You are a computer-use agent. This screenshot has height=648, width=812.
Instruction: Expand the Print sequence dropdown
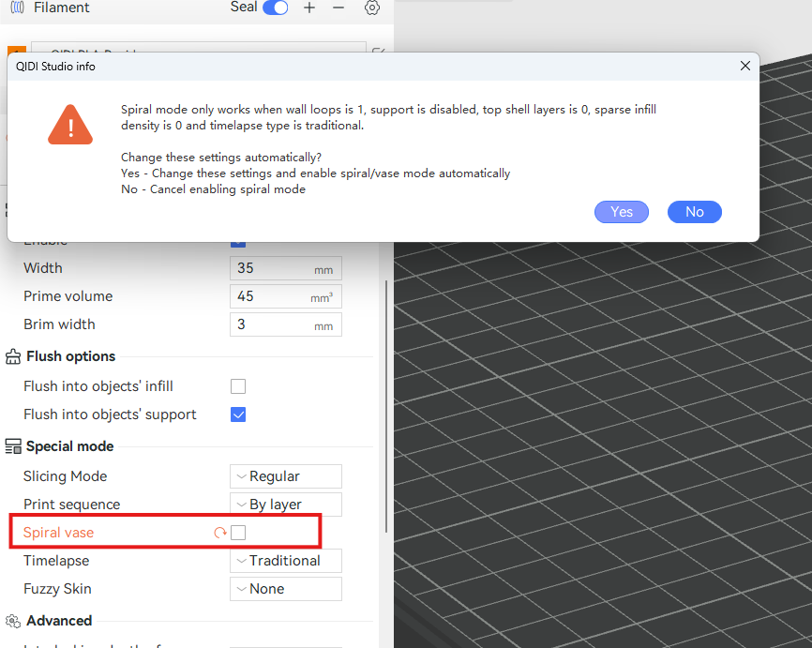coord(285,505)
